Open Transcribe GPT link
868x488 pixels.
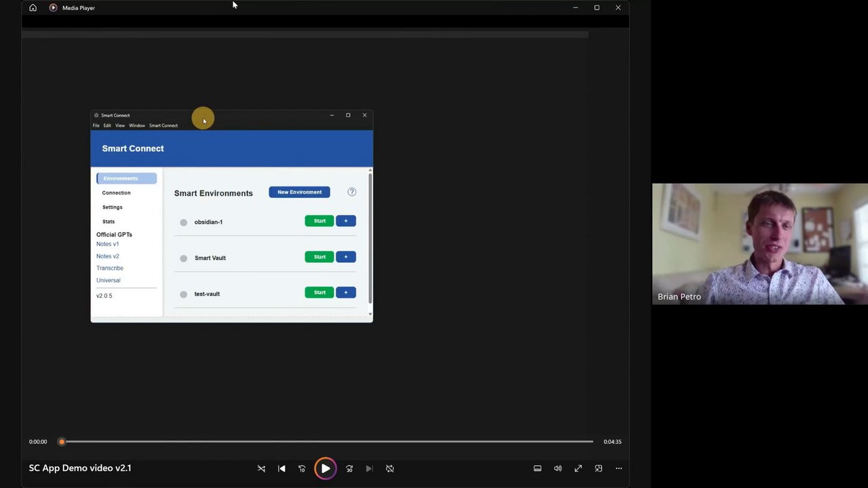pos(110,268)
